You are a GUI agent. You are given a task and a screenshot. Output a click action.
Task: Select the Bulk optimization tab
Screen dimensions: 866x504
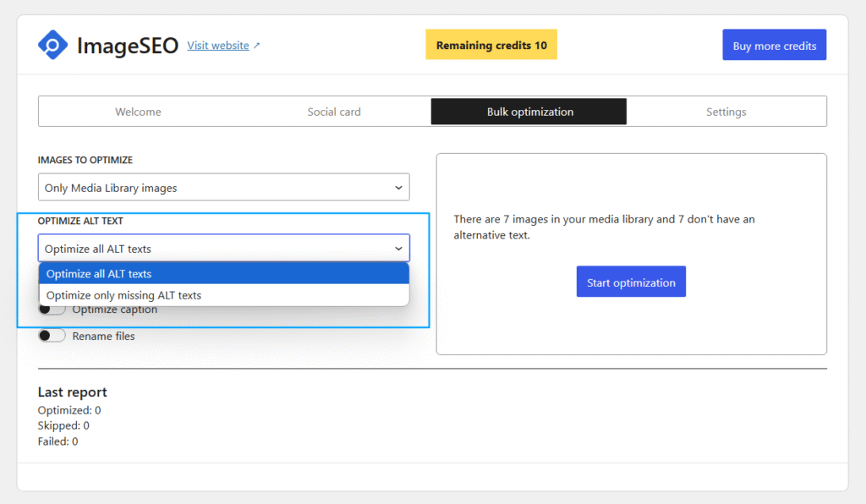529,112
